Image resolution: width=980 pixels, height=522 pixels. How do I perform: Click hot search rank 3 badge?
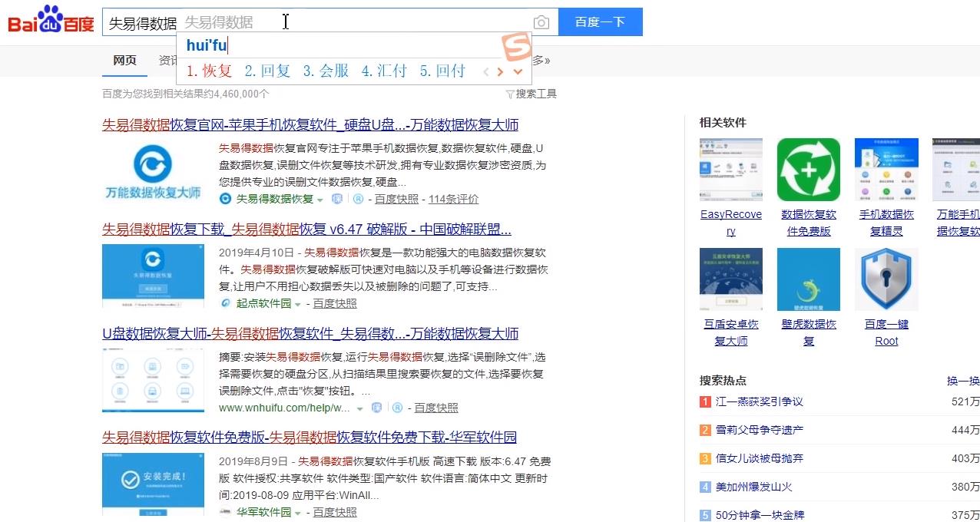pyautogui.click(x=705, y=458)
